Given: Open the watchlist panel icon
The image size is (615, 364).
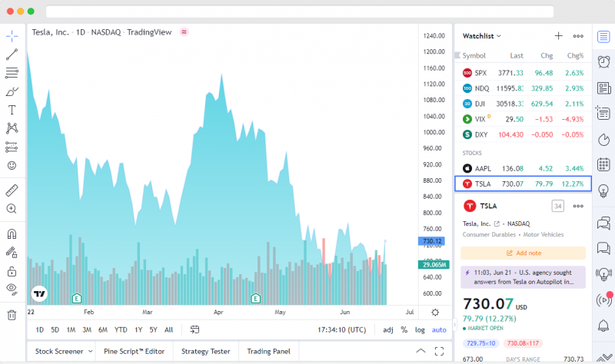Looking at the screenshot, I should click(x=603, y=37).
